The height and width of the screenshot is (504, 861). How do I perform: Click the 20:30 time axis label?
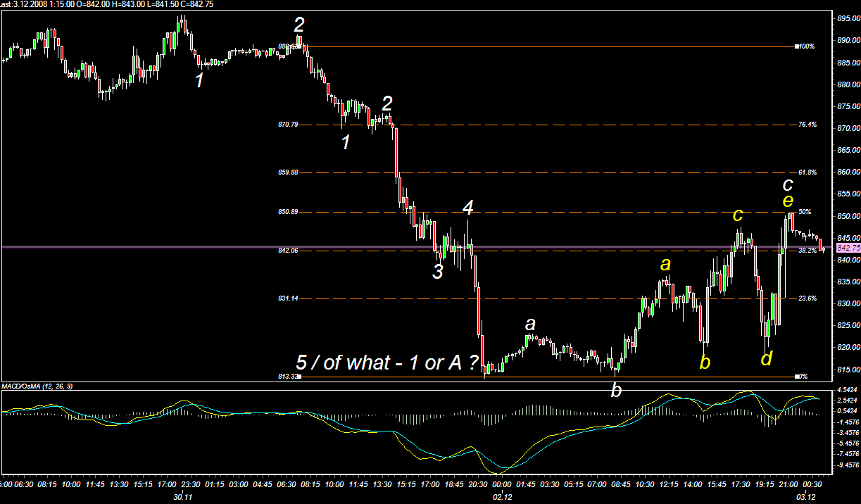tap(477, 485)
